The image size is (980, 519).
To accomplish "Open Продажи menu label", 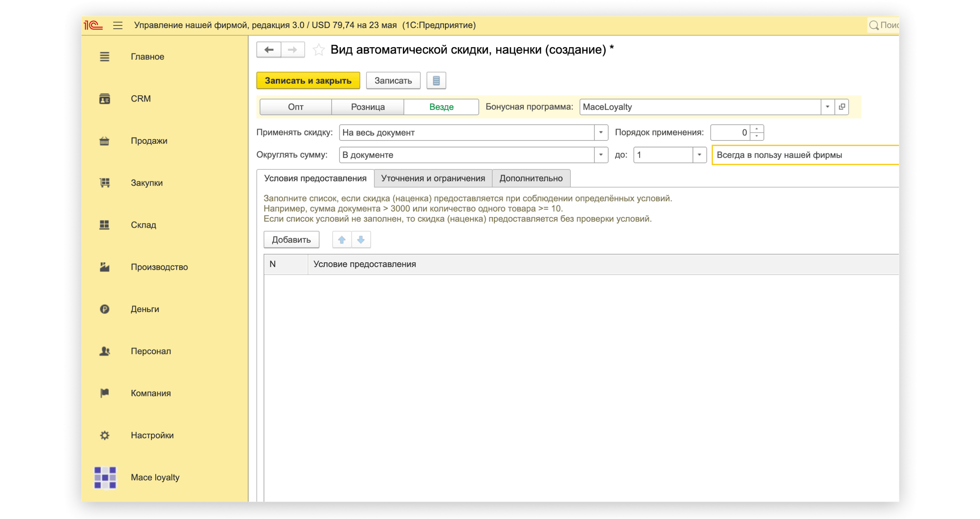I will tap(149, 141).
